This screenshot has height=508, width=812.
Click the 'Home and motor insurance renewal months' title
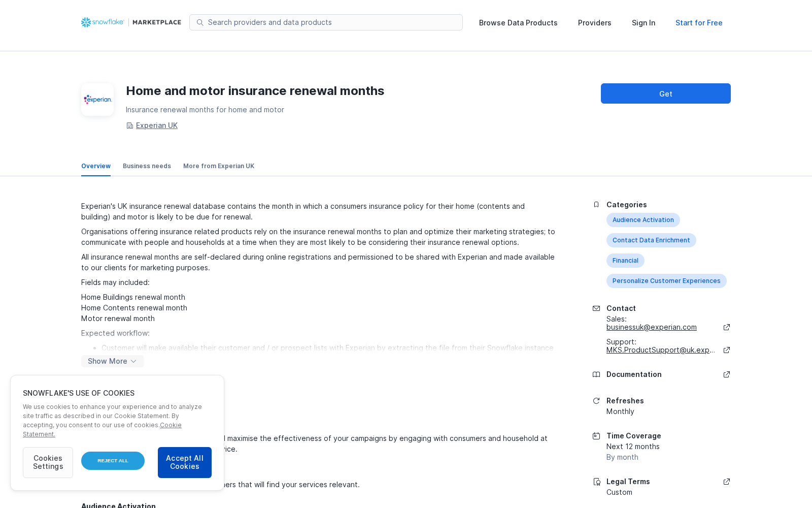click(255, 91)
